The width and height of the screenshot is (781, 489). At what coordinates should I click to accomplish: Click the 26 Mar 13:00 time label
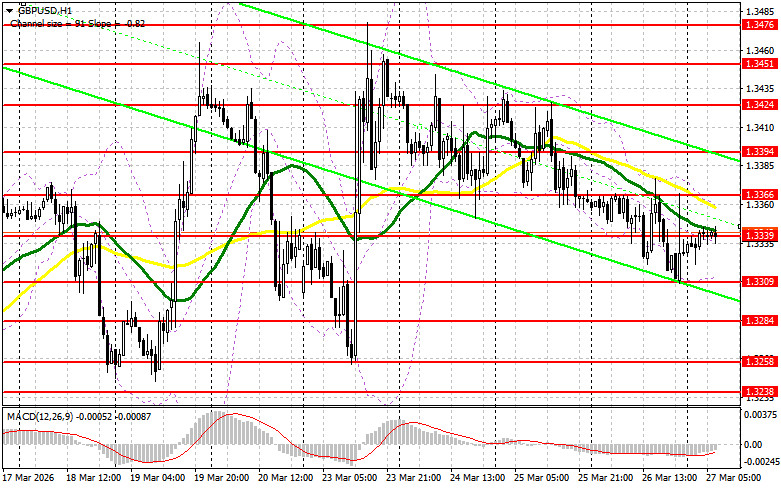coord(669,478)
